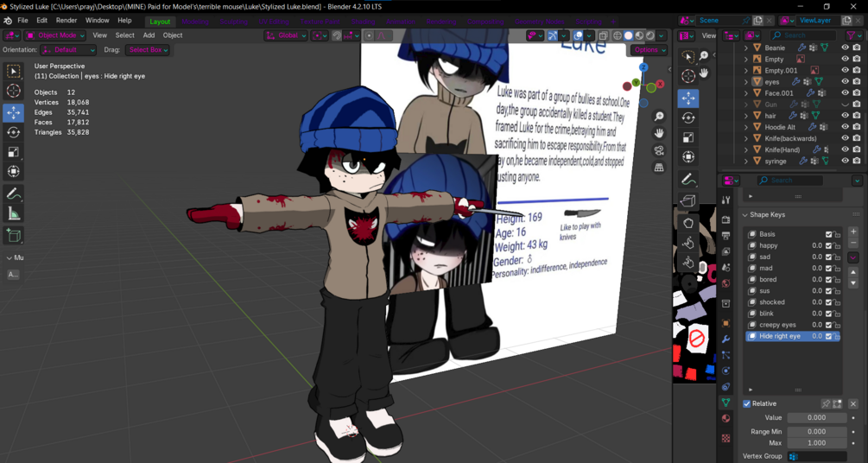The image size is (868, 463).
Task: Open viewport Object menu
Action: [173, 35]
